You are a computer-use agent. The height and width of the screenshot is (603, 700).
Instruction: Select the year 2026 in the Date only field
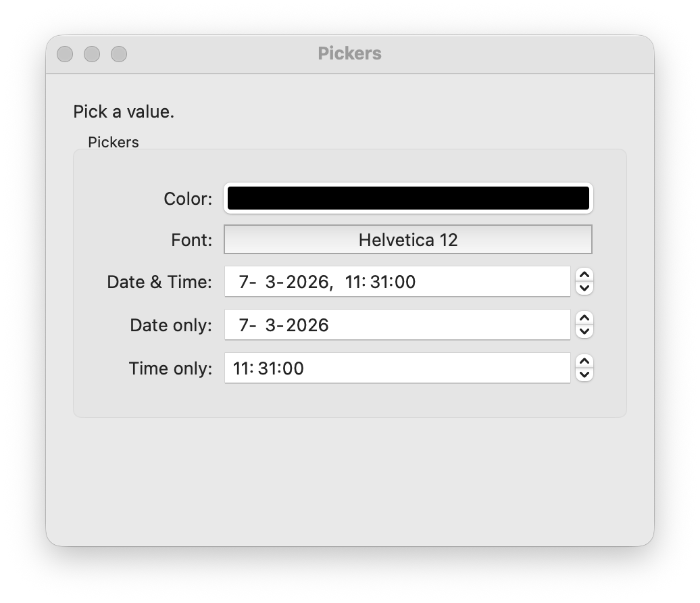(308, 324)
